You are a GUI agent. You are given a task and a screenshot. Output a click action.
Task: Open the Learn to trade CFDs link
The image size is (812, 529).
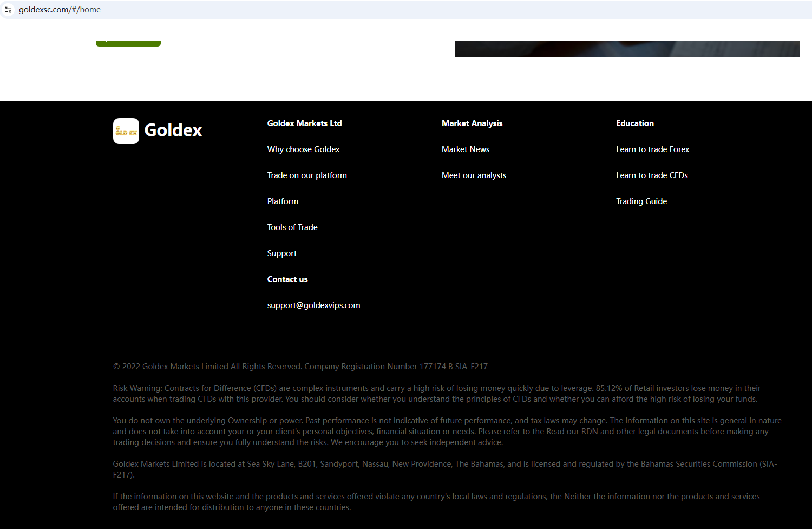pyautogui.click(x=652, y=175)
